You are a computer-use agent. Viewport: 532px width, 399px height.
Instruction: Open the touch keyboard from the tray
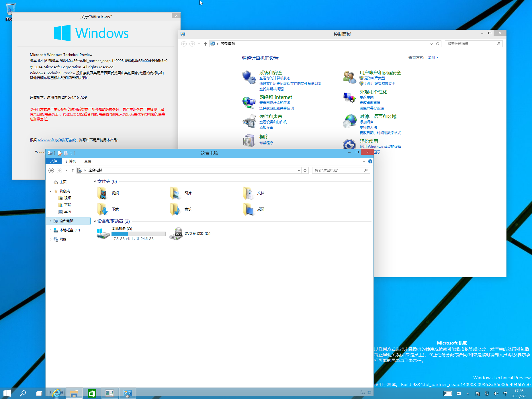tap(448, 393)
